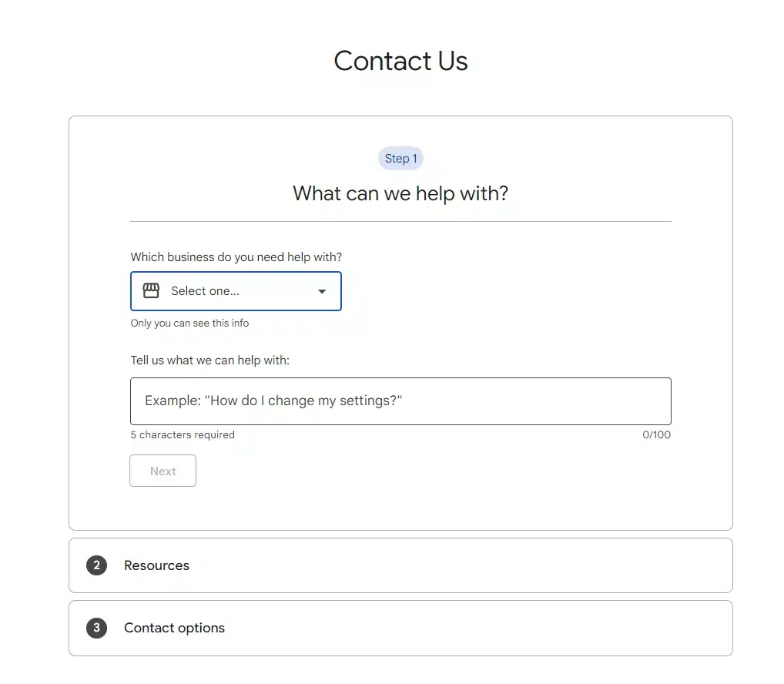The width and height of the screenshot is (784, 684).
Task: Click the "Contact Us" page heading
Action: tap(400, 61)
